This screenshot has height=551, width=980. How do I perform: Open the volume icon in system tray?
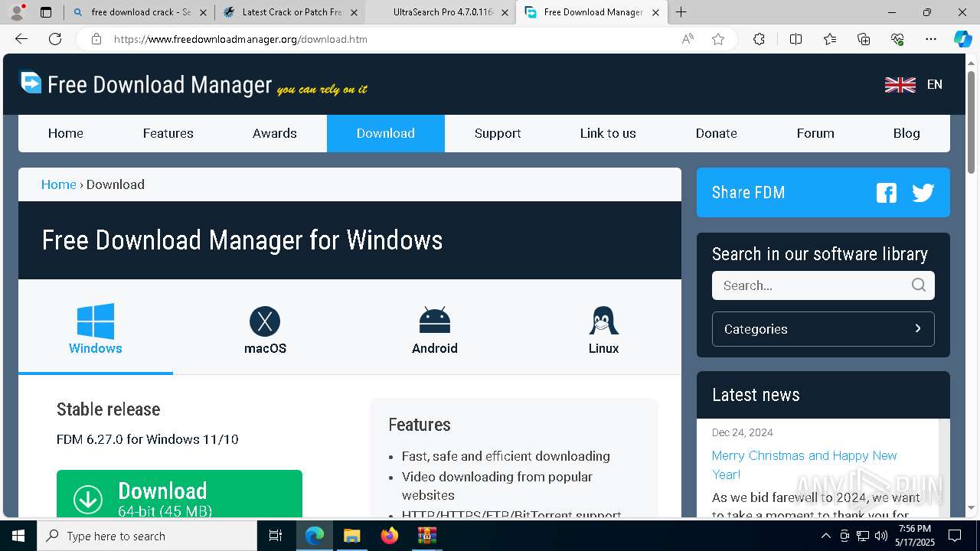point(881,536)
